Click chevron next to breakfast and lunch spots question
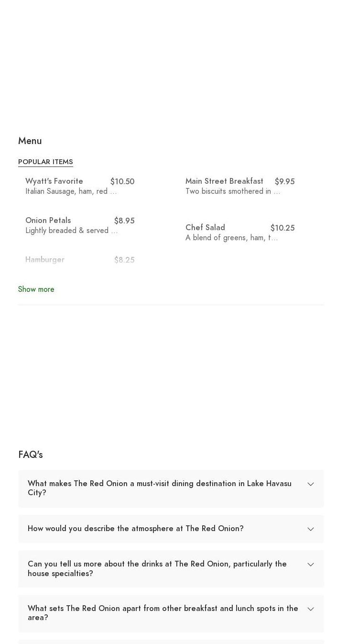This screenshot has width=337, height=644. click(x=311, y=609)
